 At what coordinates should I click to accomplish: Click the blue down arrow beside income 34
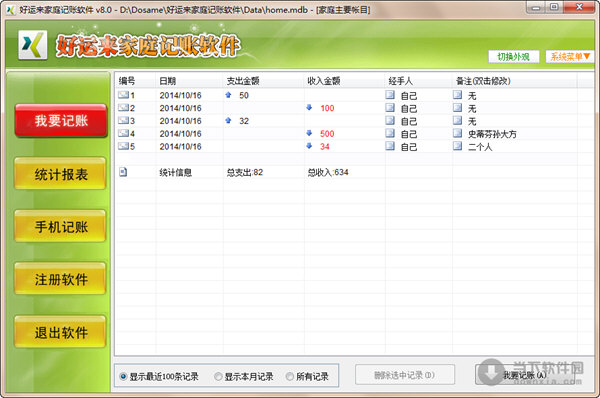pyautogui.click(x=309, y=146)
